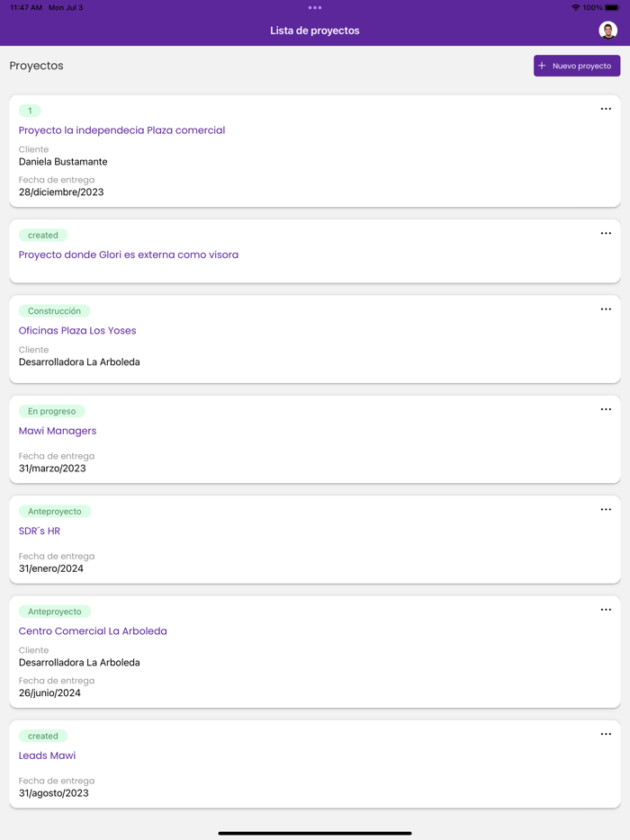Open more options for Oficinas Plaza Los Yoses
630x840 pixels.
click(x=606, y=309)
